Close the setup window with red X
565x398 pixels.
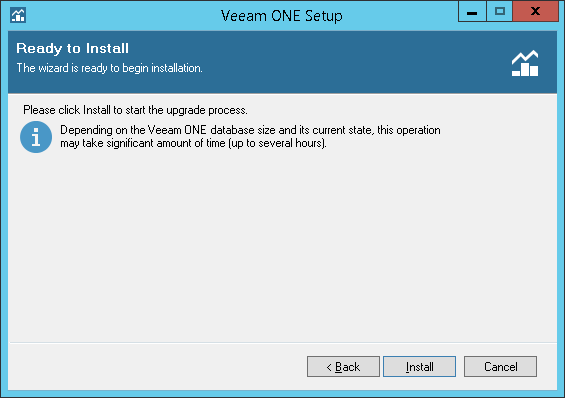click(x=535, y=12)
